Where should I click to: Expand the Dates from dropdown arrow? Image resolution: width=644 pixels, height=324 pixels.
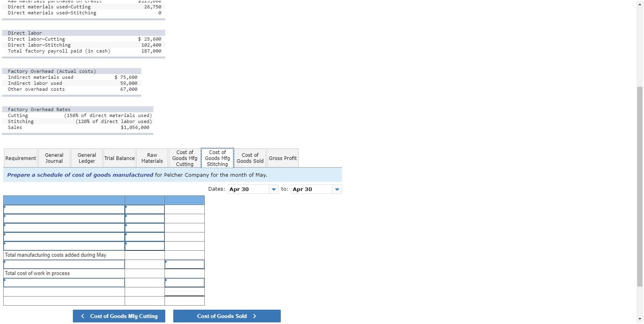(x=274, y=189)
